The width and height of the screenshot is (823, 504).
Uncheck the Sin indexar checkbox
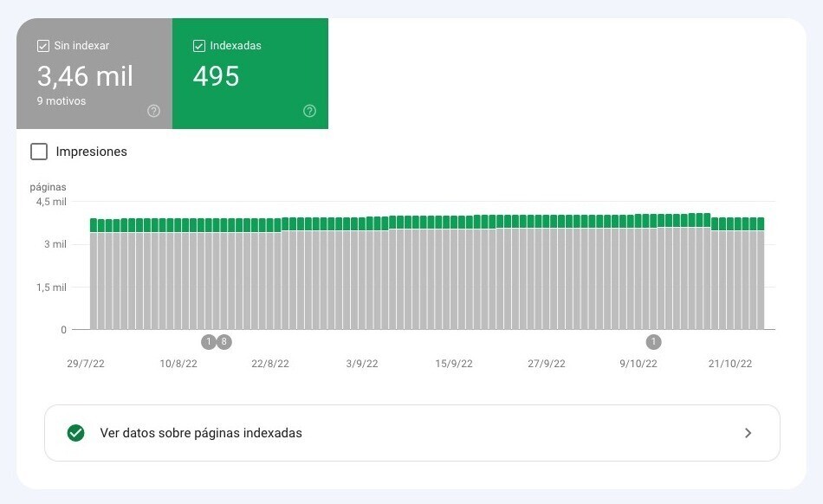43,46
